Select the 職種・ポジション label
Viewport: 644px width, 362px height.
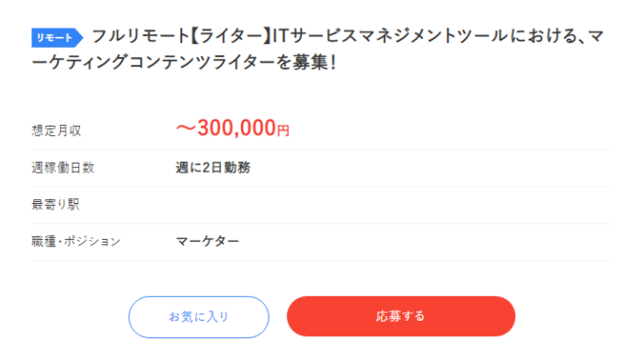coord(76,242)
